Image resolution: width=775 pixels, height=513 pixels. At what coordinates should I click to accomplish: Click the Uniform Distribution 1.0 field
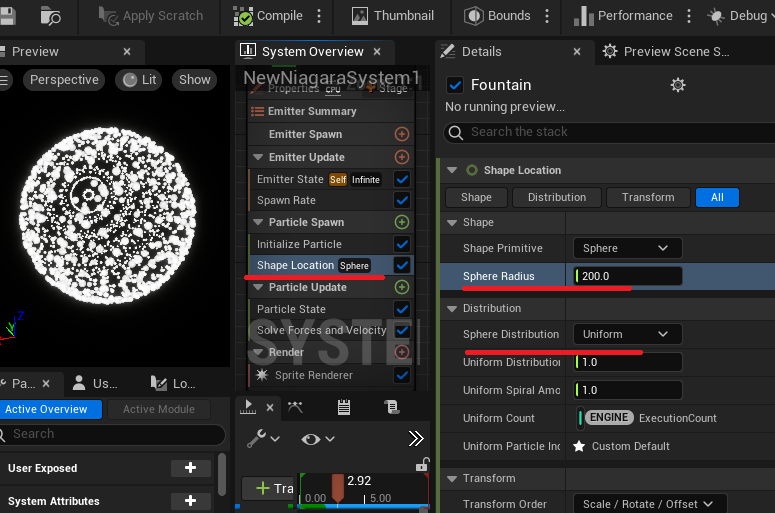click(x=628, y=362)
